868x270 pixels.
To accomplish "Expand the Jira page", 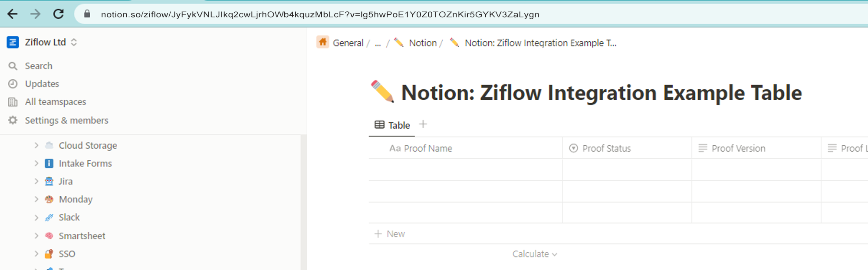I will tap(36, 181).
